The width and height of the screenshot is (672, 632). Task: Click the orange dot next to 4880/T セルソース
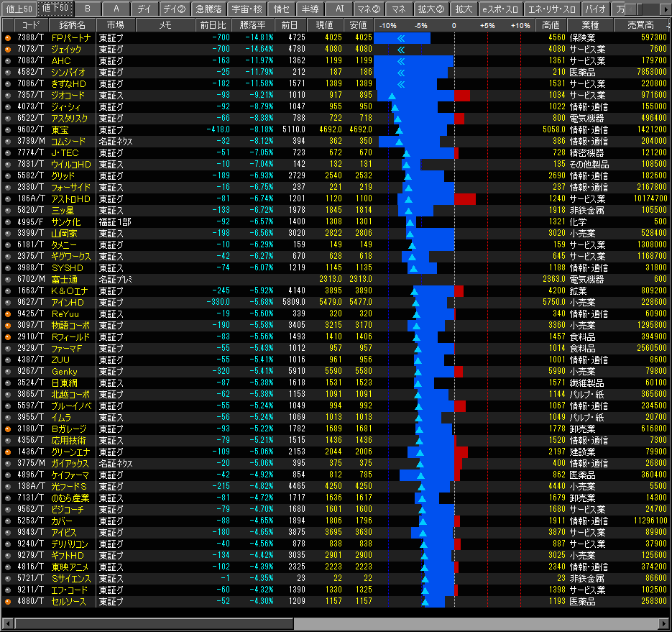[7, 601]
